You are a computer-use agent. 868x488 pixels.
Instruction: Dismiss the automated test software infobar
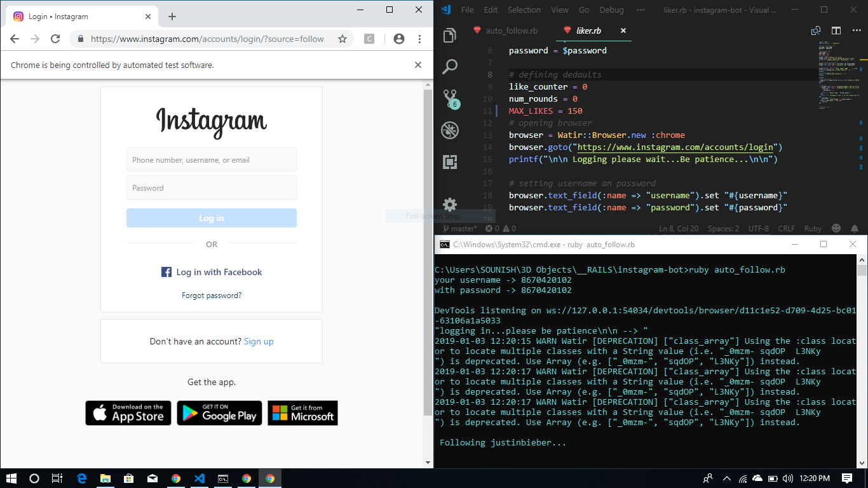coord(418,65)
